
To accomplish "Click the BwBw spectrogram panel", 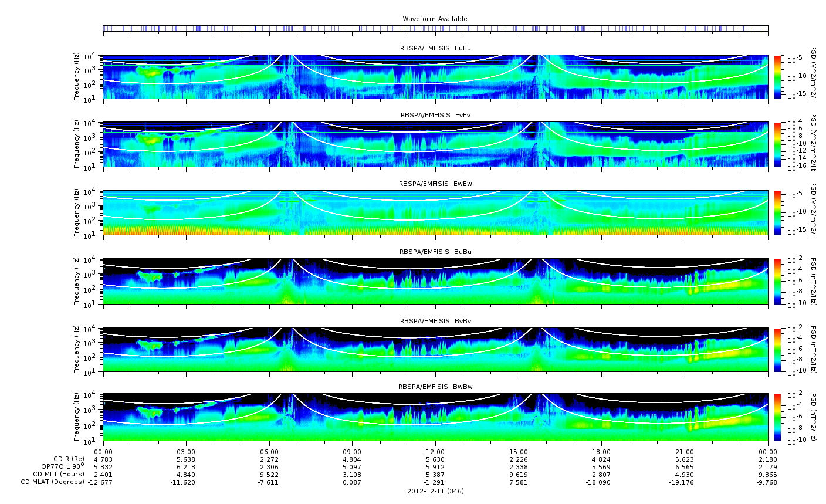I will [435, 418].
